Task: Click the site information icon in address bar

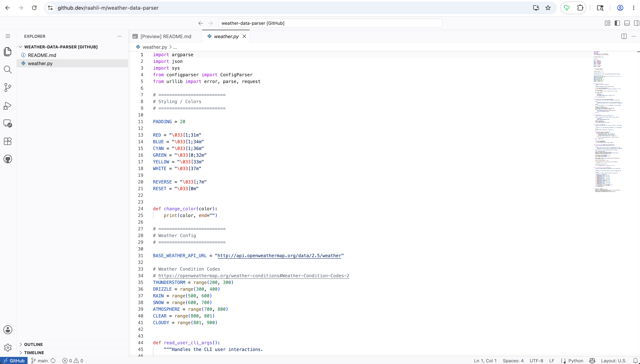Action: click(x=50, y=8)
